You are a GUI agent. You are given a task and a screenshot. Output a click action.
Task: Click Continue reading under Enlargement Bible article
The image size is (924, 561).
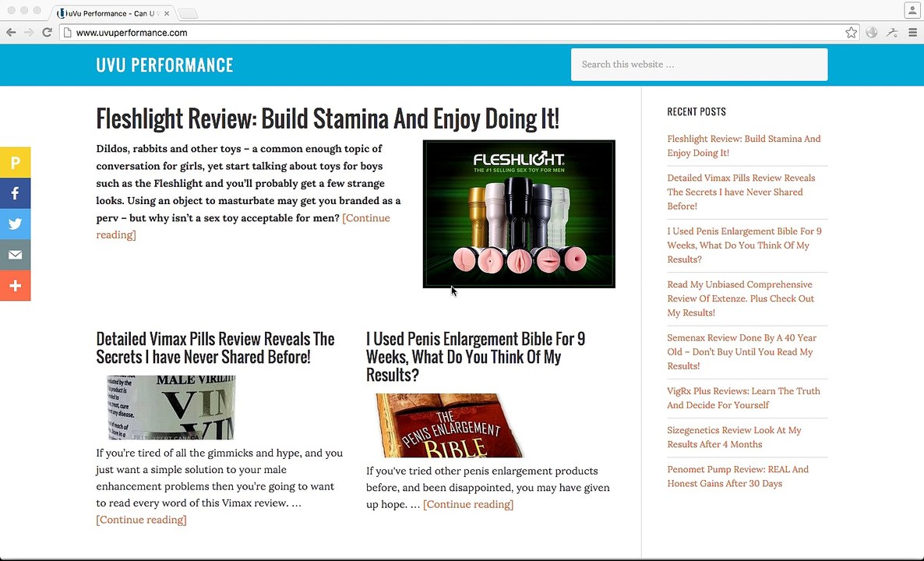tap(468, 504)
